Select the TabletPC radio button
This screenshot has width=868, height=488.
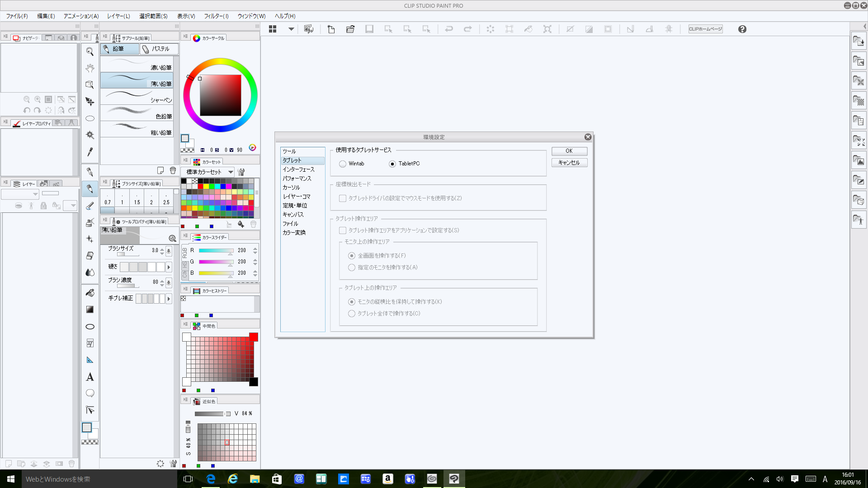click(x=392, y=164)
